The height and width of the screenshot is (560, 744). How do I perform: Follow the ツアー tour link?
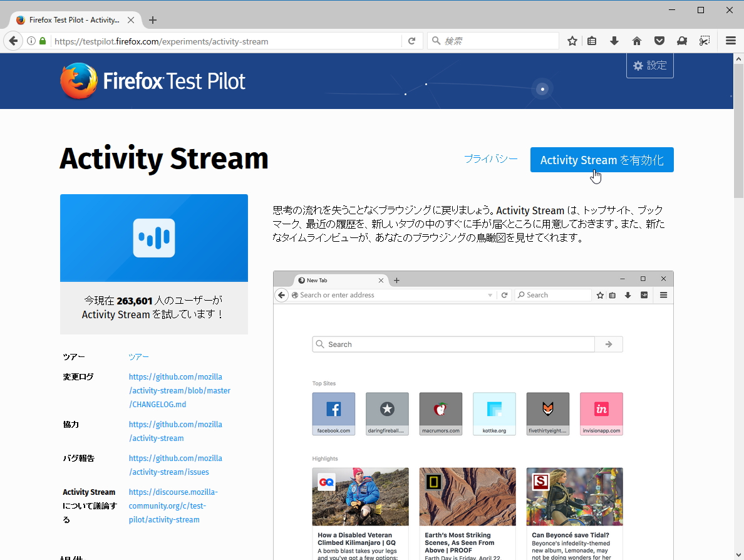point(138,356)
